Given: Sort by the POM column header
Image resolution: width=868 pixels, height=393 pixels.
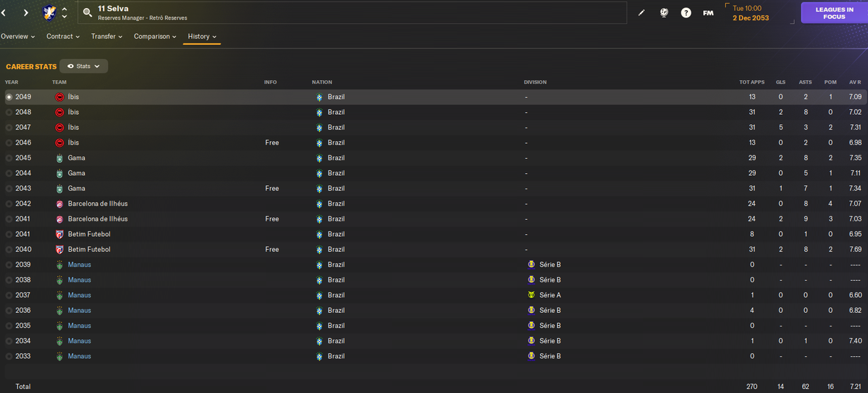Looking at the screenshot, I should (830, 82).
